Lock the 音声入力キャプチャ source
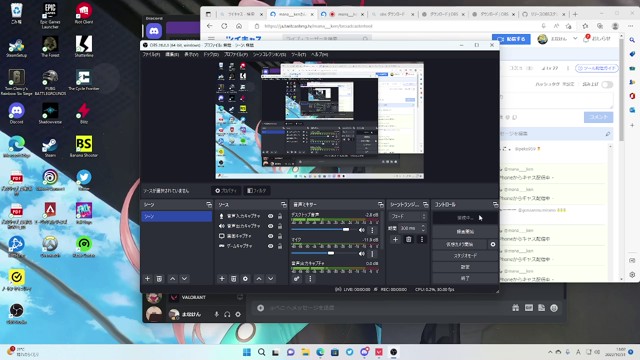The height and width of the screenshot is (360, 640). click(280, 216)
